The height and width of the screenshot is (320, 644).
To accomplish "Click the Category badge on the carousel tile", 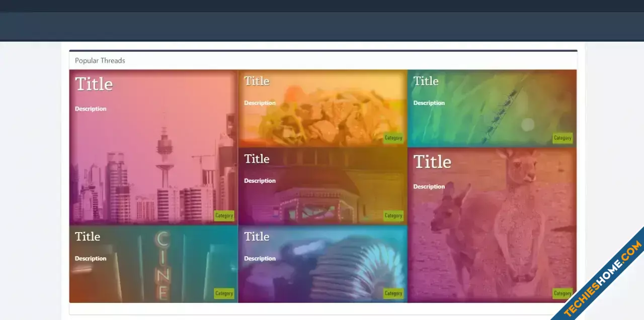I will coord(393,216).
